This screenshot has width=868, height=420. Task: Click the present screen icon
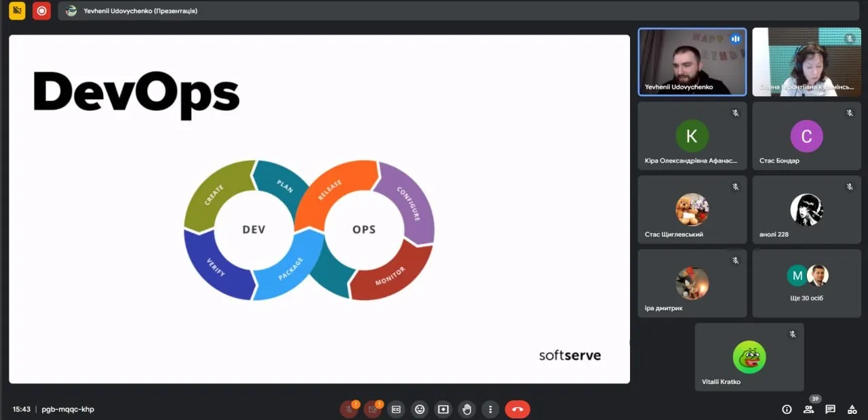pos(443,409)
